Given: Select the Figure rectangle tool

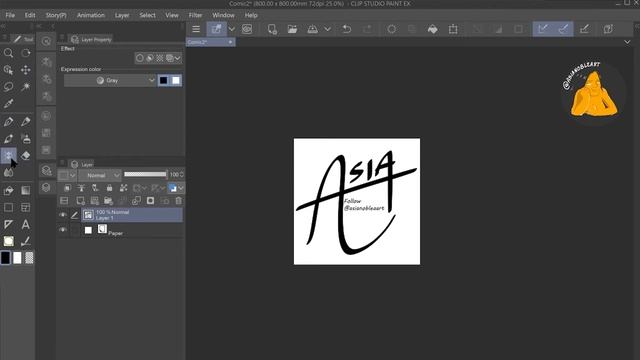Looking at the screenshot, I should point(8,207).
